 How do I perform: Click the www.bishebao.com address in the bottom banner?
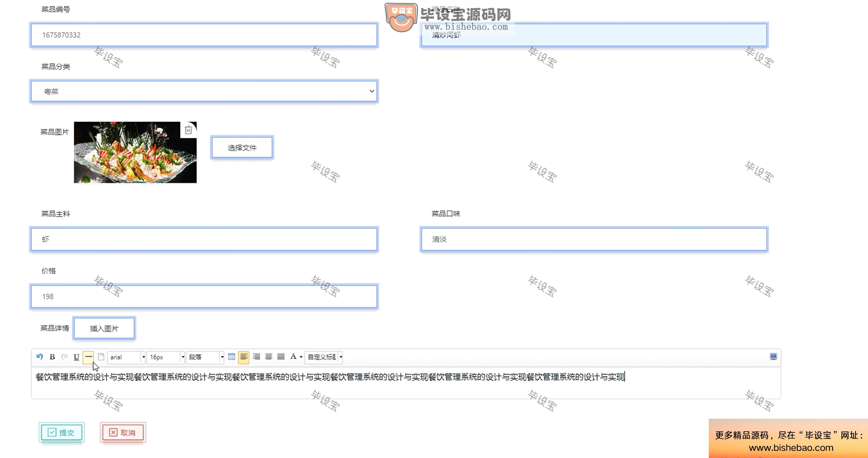click(791, 447)
